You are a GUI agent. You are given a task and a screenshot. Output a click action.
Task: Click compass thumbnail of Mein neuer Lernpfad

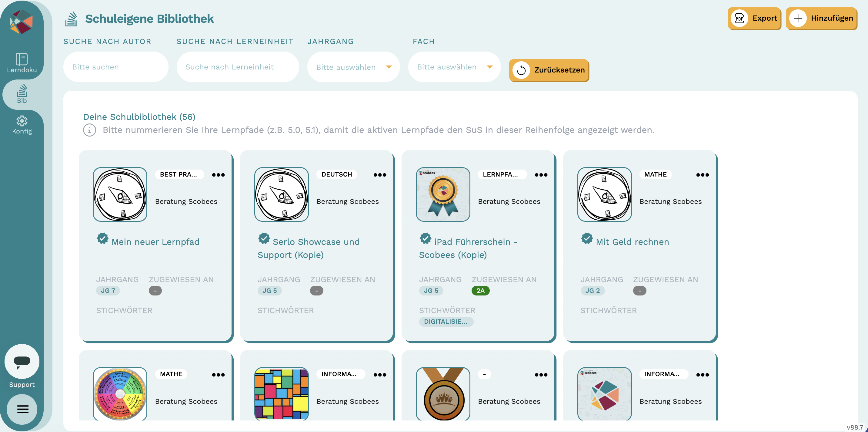(x=120, y=194)
